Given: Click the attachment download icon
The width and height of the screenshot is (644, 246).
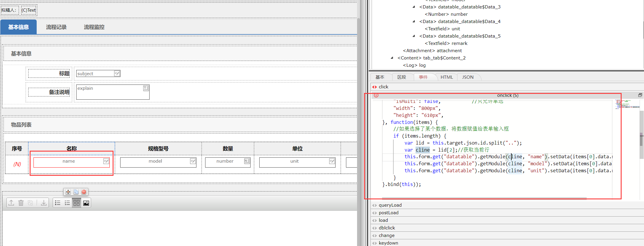Looking at the screenshot, I should click(44, 203).
